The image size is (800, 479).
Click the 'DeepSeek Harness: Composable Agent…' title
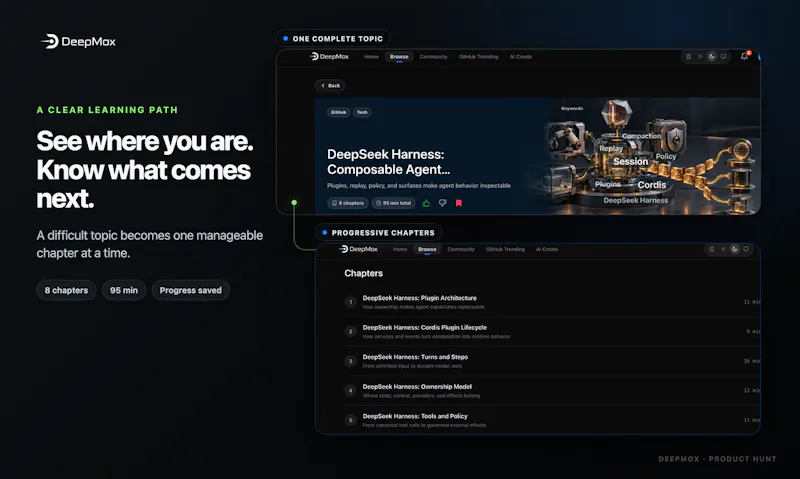click(388, 162)
